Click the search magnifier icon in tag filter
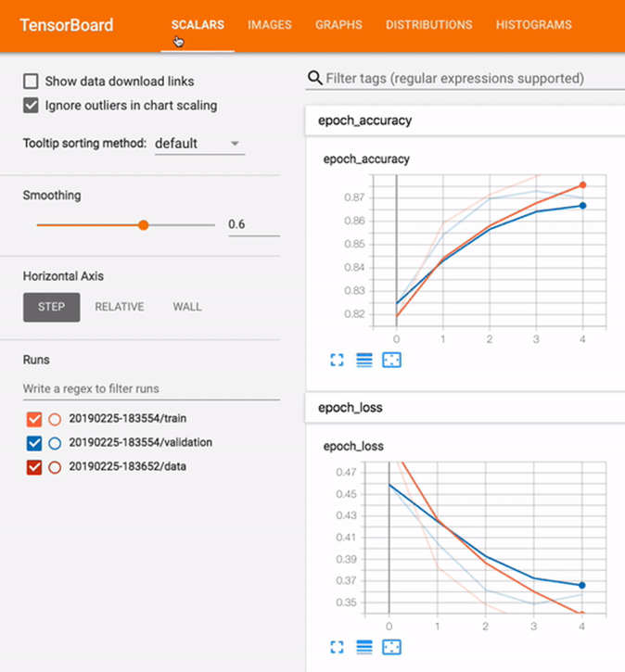Screen dimensions: 625x672 314,78
